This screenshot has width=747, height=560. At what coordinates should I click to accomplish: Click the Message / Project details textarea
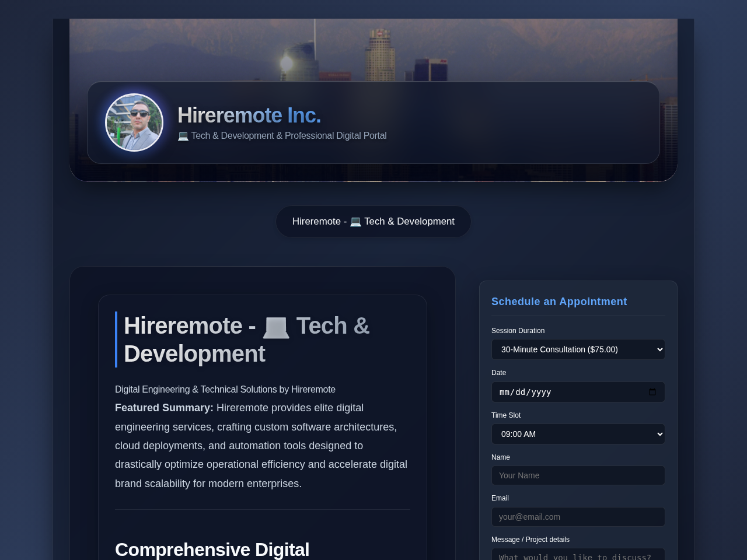click(x=578, y=554)
